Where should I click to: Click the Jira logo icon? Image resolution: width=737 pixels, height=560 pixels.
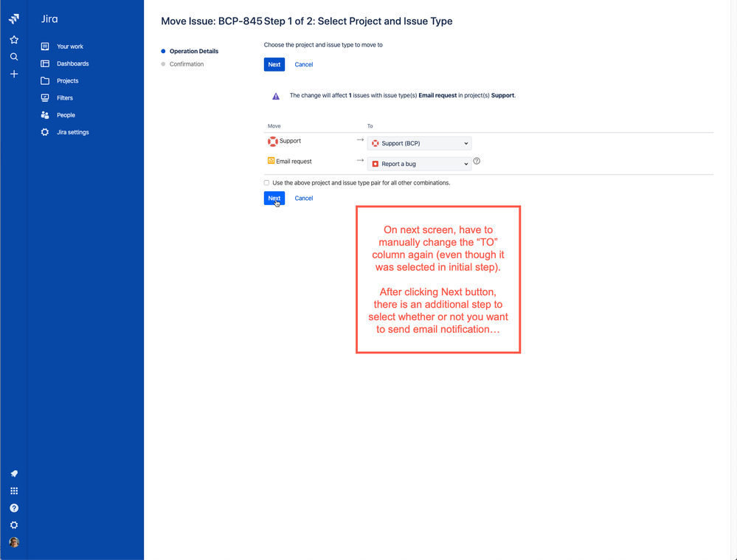pyautogui.click(x=14, y=18)
